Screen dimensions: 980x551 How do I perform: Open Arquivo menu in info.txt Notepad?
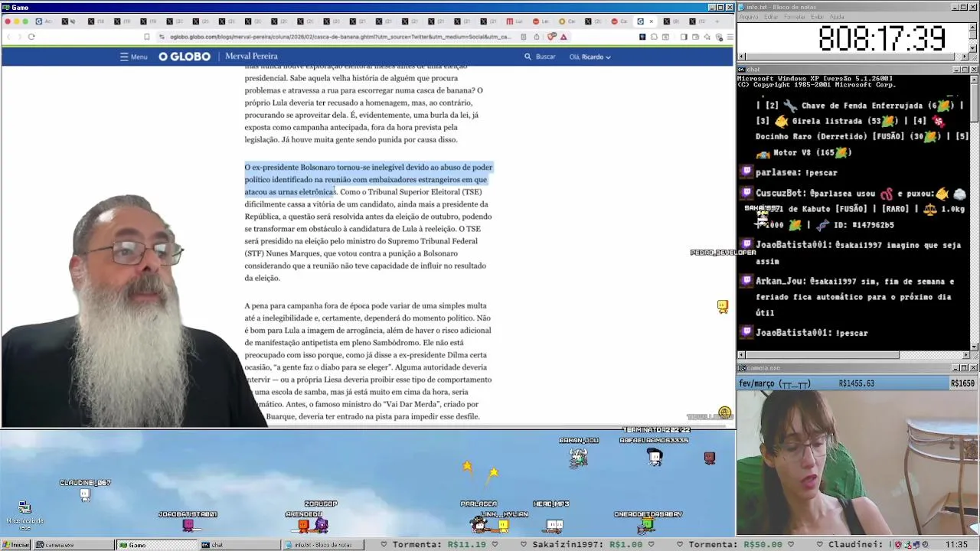tap(748, 17)
